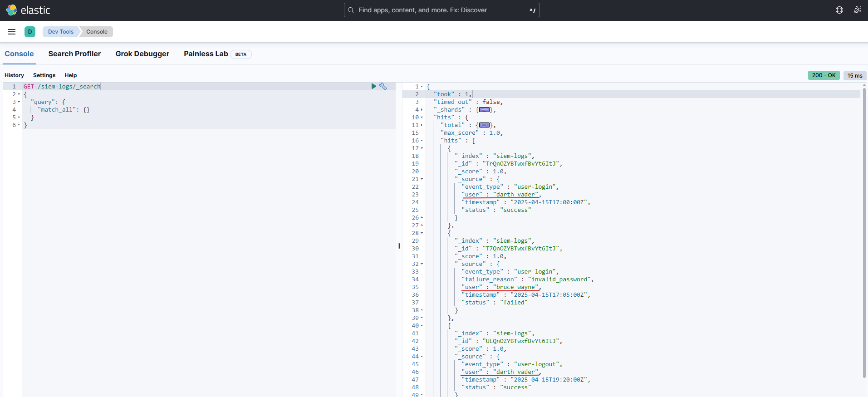Collapse first hit fold at line 17

(422, 148)
